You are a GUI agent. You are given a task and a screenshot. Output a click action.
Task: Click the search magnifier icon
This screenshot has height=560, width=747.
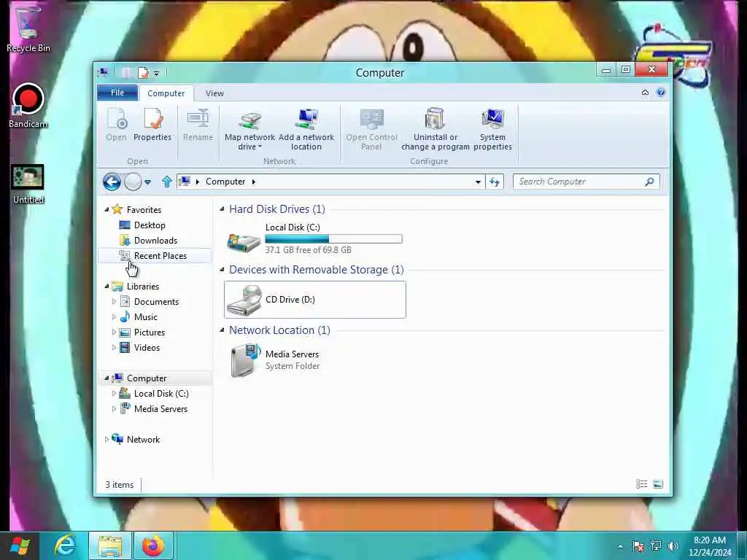tap(649, 182)
